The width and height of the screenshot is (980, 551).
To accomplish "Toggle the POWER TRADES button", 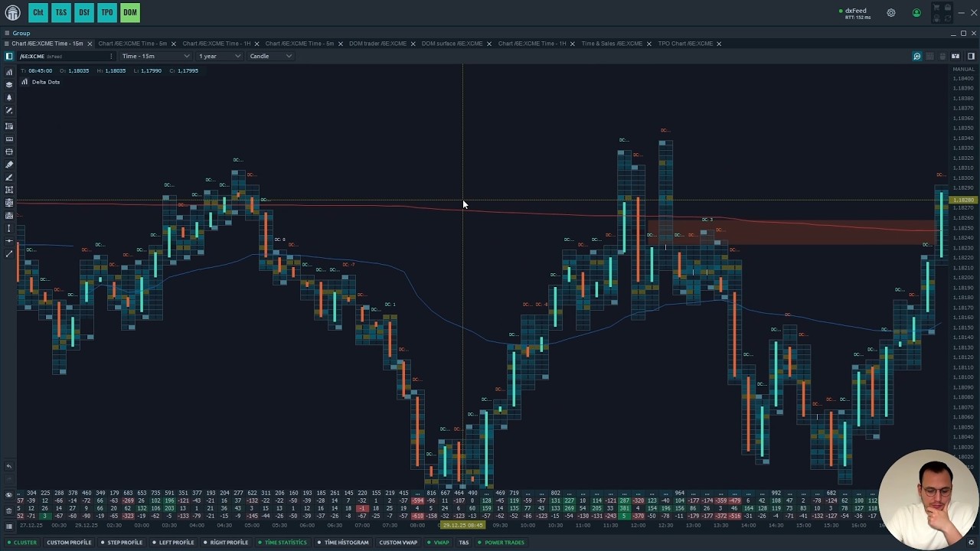I will tap(502, 543).
